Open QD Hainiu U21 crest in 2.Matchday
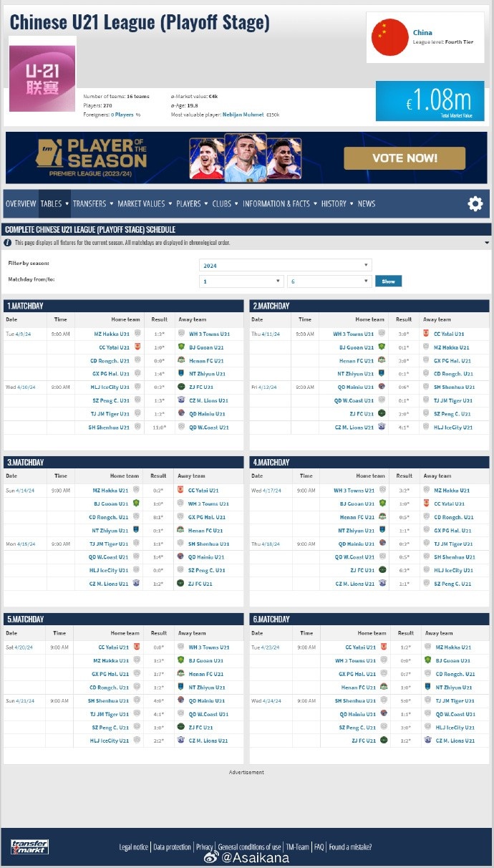This screenshot has width=494, height=868. point(382,387)
